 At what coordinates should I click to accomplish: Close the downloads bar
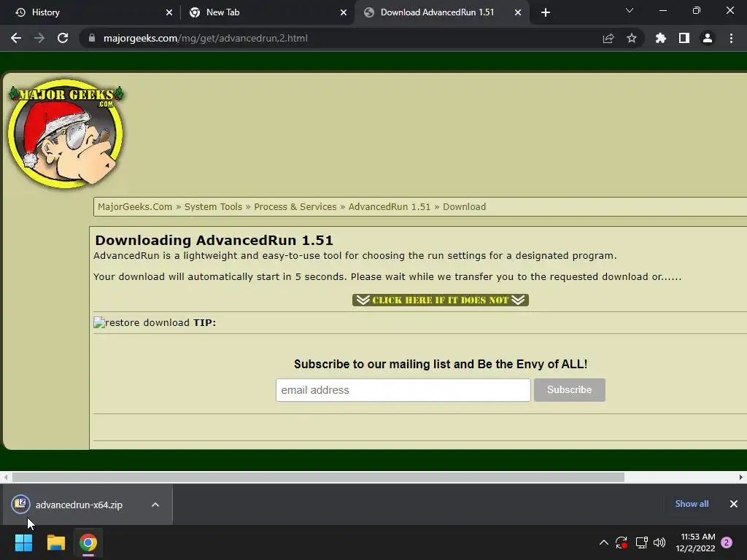(x=734, y=504)
